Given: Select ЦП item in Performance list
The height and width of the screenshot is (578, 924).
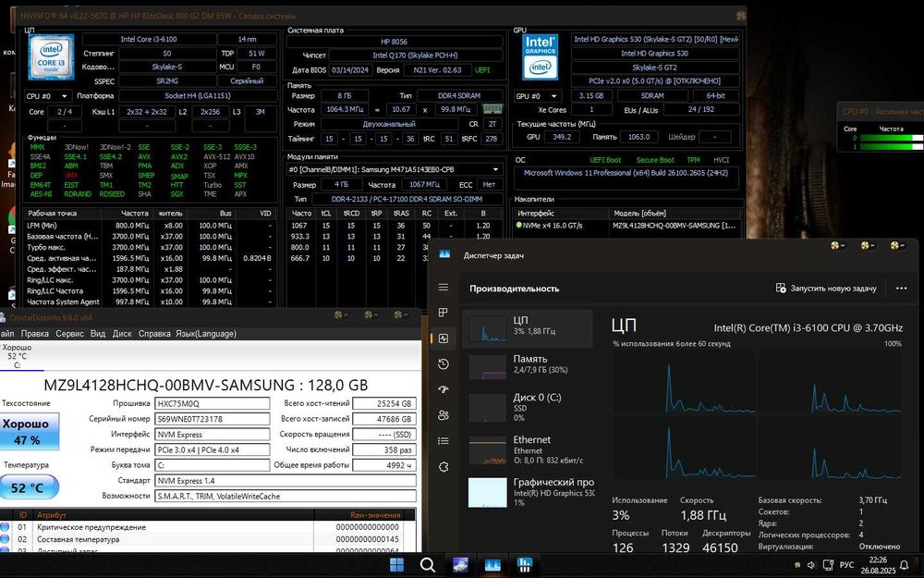Looking at the screenshot, I should 527,327.
